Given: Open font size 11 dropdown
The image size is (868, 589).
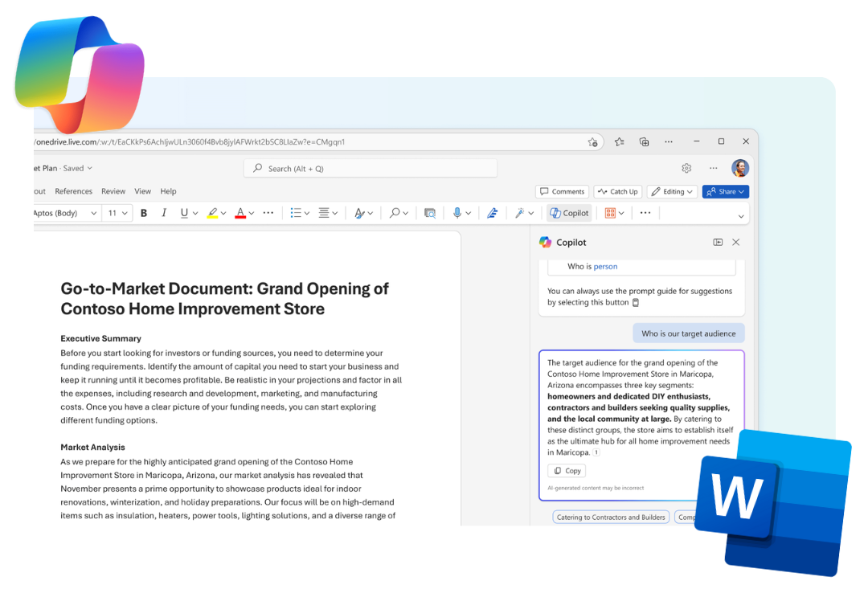Looking at the screenshot, I should pos(125,213).
